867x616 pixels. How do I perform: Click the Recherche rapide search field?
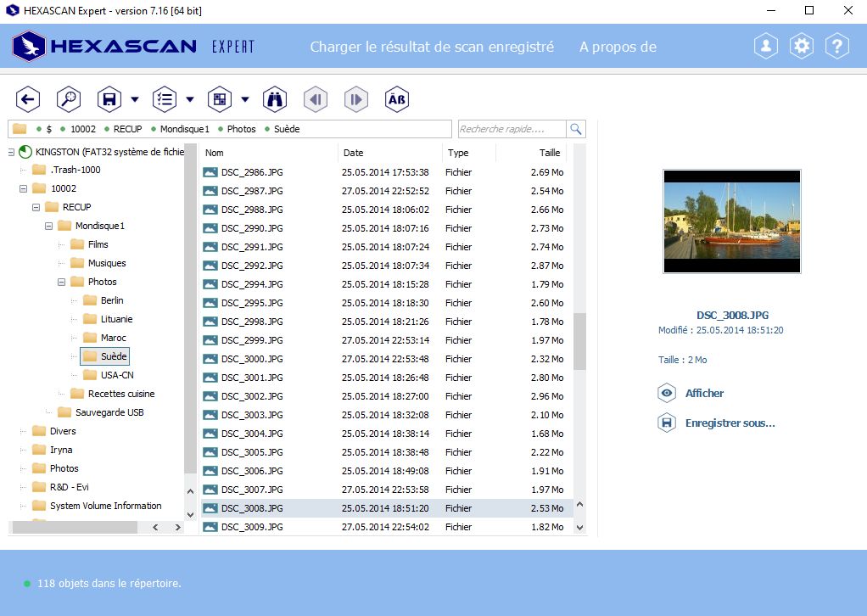(x=512, y=129)
